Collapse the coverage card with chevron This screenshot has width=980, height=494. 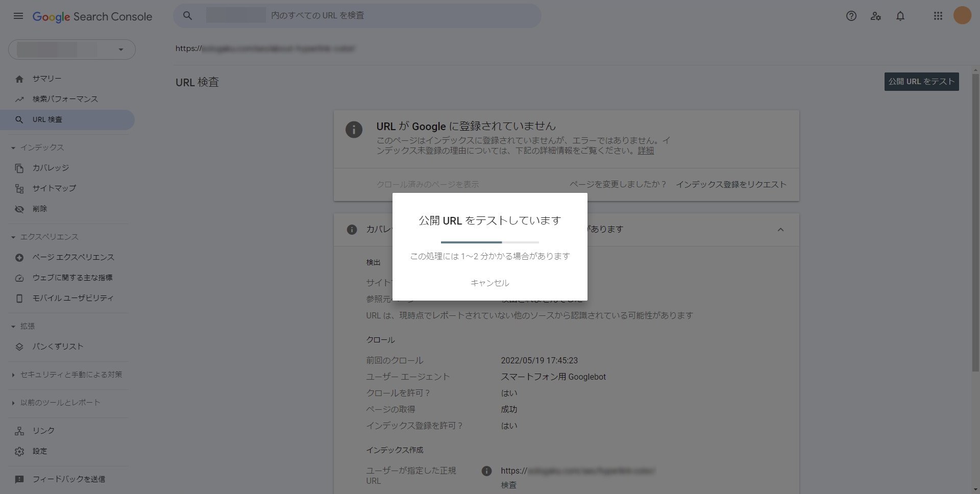click(x=780, y=230)
